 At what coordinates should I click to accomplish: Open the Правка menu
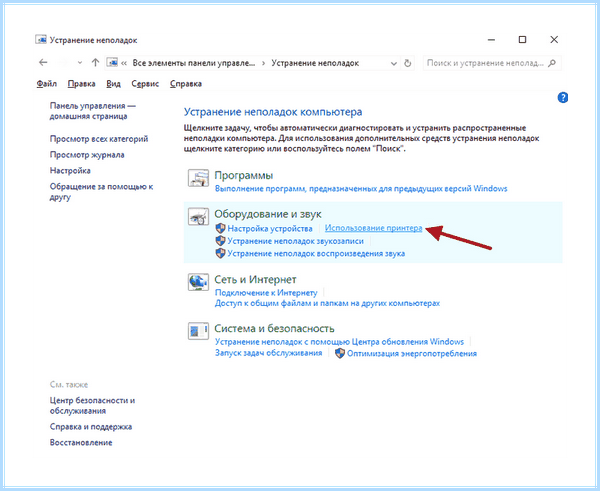[82, 84]
